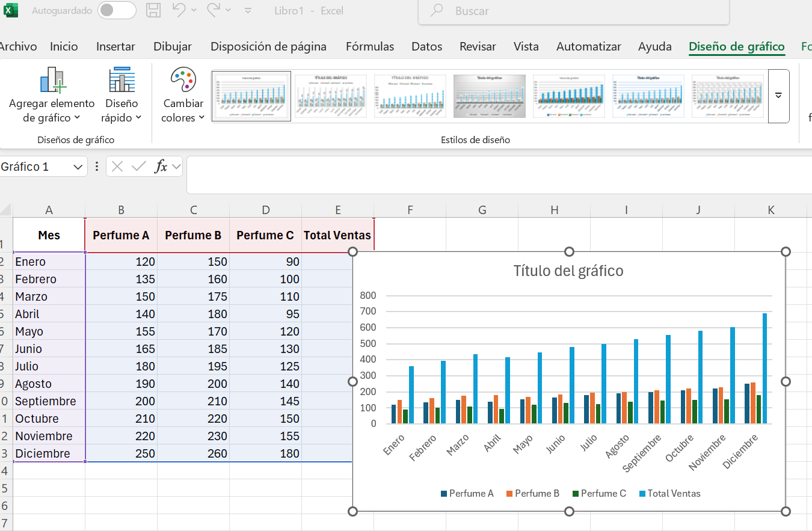812x531 pixels.
Task: Expand the Gráfico 1 name box dropdown
Action: 78,167
